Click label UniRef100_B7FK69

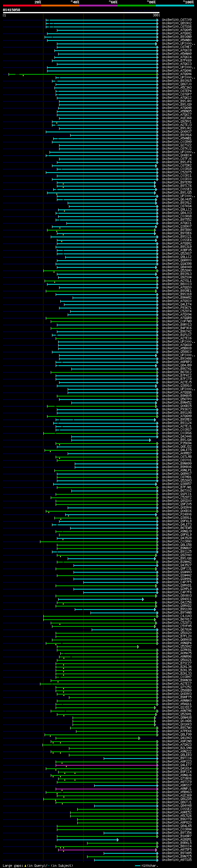(x=177, y=61)
